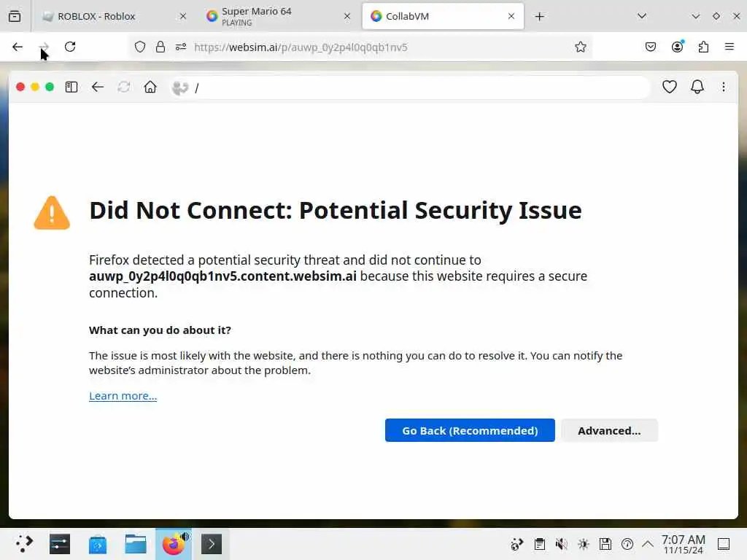The height and width of the screenshot is (560, 747).
Task: Open Firefox hamburger application menu
Action: (x=729, y=47)
